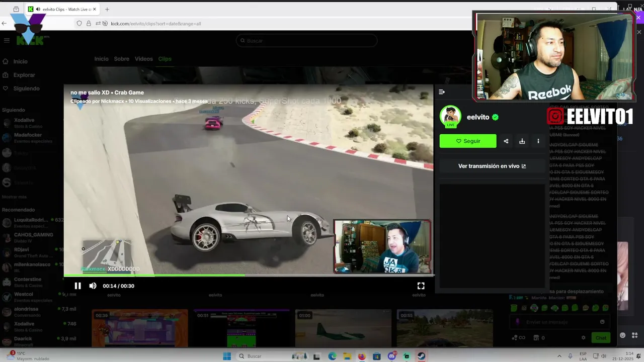Click the address bar padlock icon
Image resolution: width=644 pixels, height=362 pixels.
pyautogui.click(x=89, y=23)
